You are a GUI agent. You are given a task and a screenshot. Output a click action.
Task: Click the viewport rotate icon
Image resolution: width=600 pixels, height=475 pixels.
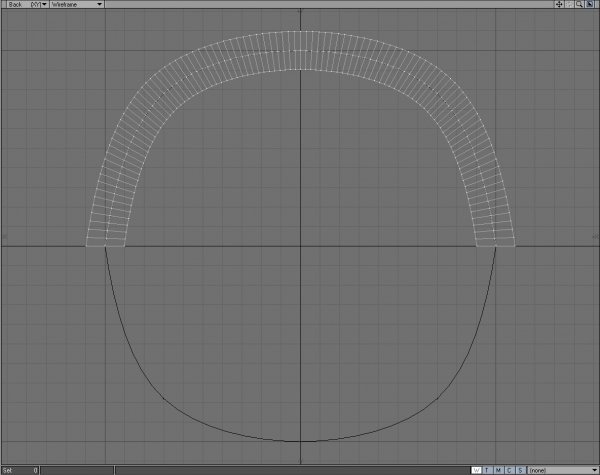pos(569,4)
